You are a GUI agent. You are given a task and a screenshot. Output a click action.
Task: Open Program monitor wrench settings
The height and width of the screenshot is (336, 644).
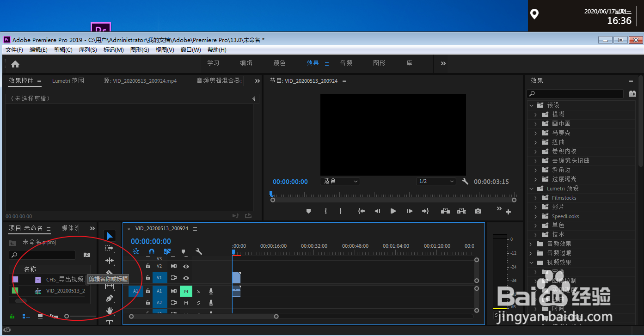click(x=465, y=182)
